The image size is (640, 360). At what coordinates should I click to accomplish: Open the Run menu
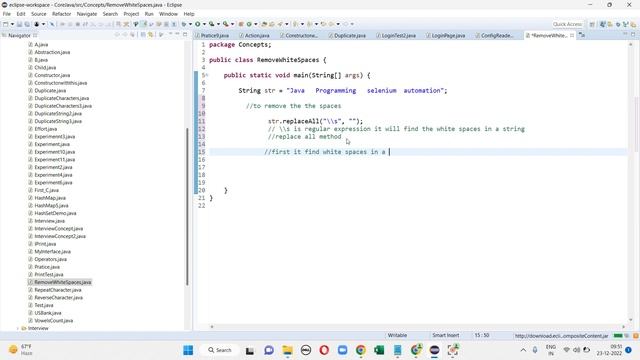[x=149, y=14]
